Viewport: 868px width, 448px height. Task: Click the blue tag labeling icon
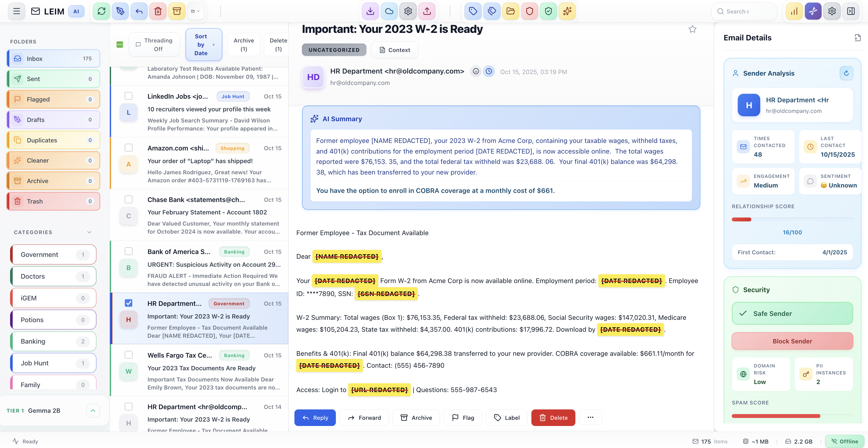473,11
